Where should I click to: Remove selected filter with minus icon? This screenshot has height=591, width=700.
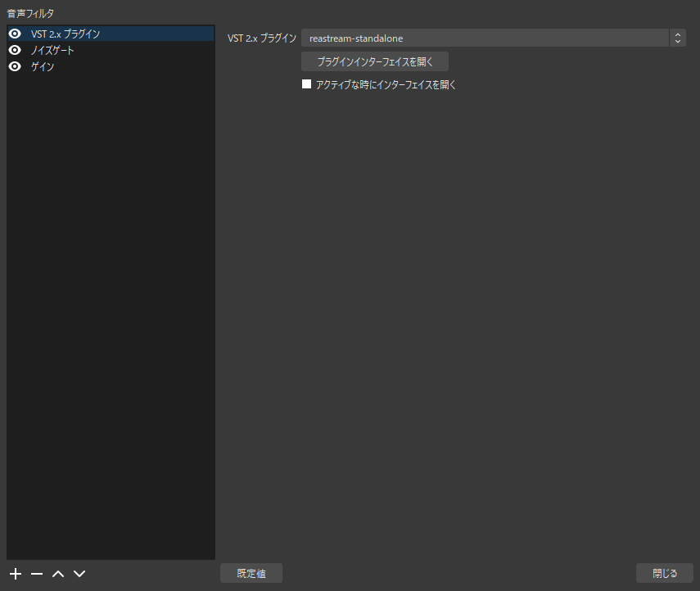(x=37, y=574)
